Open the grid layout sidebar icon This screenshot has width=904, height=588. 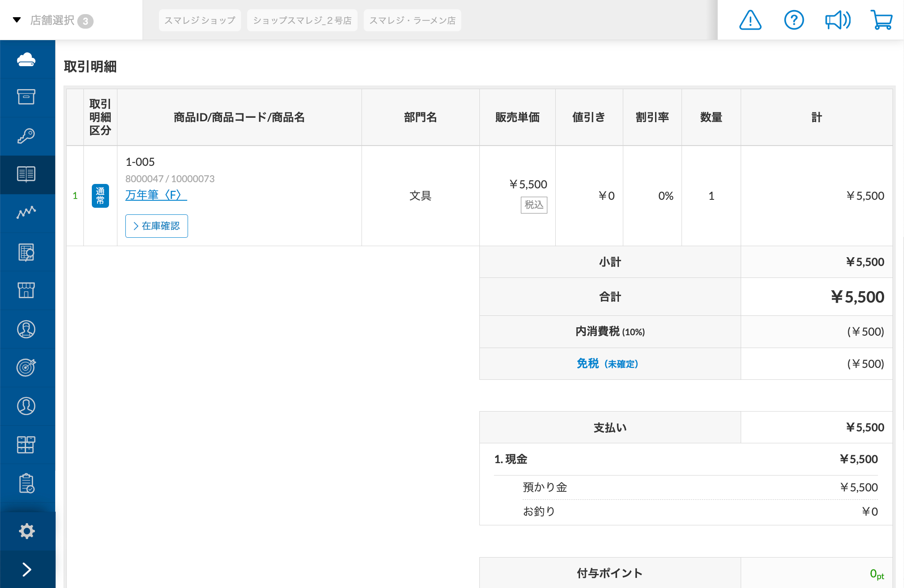26,445
